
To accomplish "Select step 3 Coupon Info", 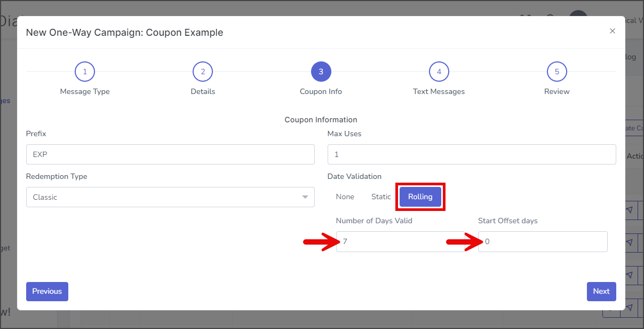I will [321, 72].
